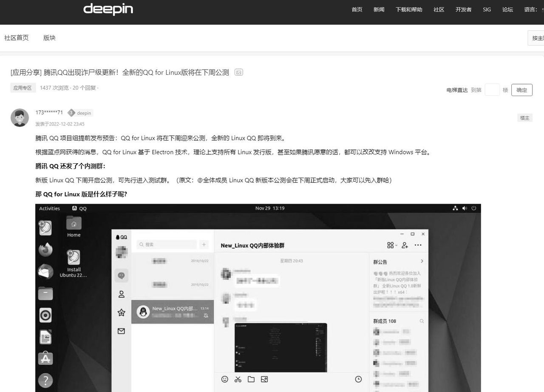The width and height of the screenshot is (544, 392).
Task: Click the 确定 button for floor jump
Action: tap(521, 90)
